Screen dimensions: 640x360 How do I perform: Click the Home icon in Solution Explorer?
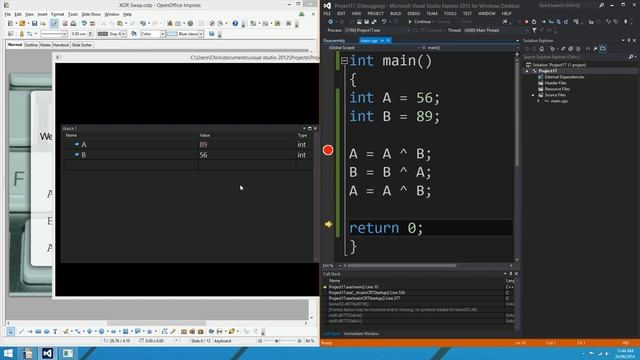(542, 49)
